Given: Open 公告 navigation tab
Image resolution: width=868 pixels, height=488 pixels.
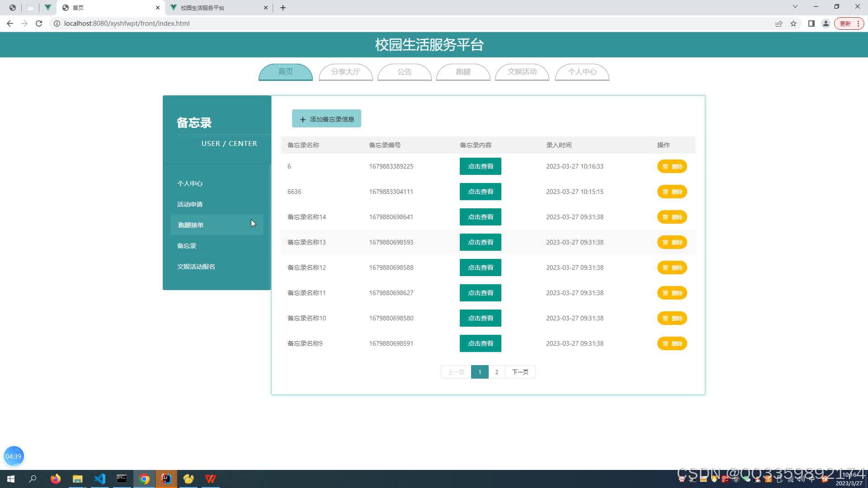Looking at the screenshot, I should (x=405, y=72).
